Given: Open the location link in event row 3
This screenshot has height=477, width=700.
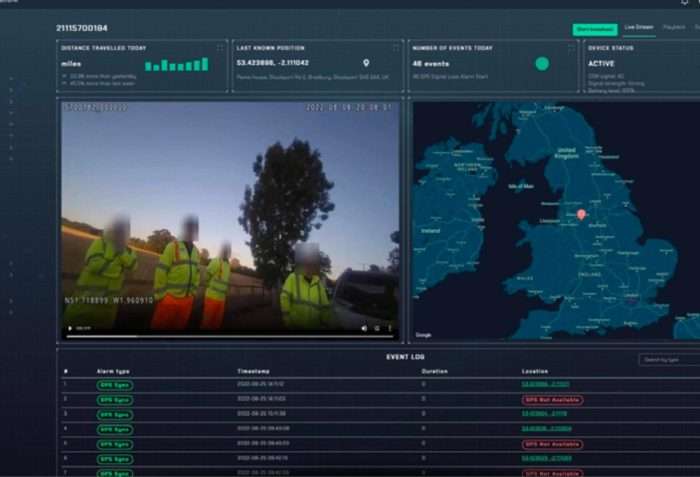Looking at the screenshot, I should [544, 414].
